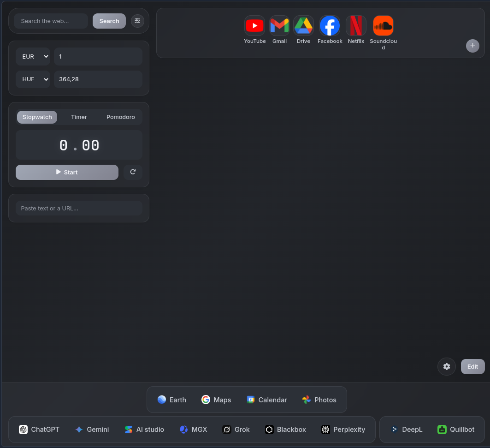Launch DeepL translator from the dock
This screenshot has width=490, height=448.
pos(407,430)
